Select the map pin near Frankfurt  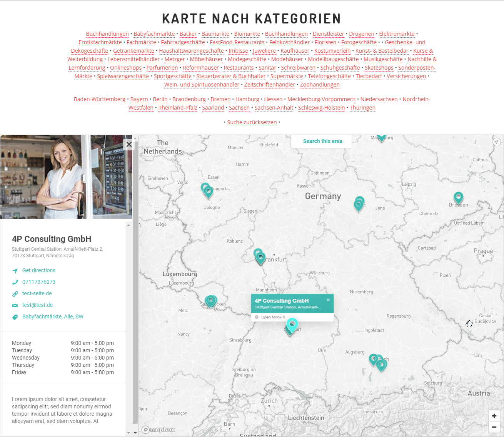260,258
